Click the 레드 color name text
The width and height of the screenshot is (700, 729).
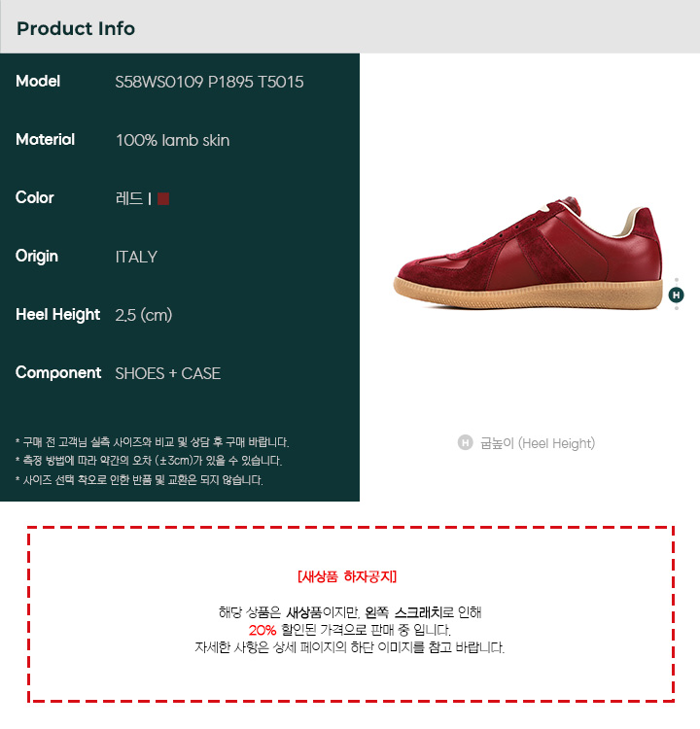(x=129, y=198)
